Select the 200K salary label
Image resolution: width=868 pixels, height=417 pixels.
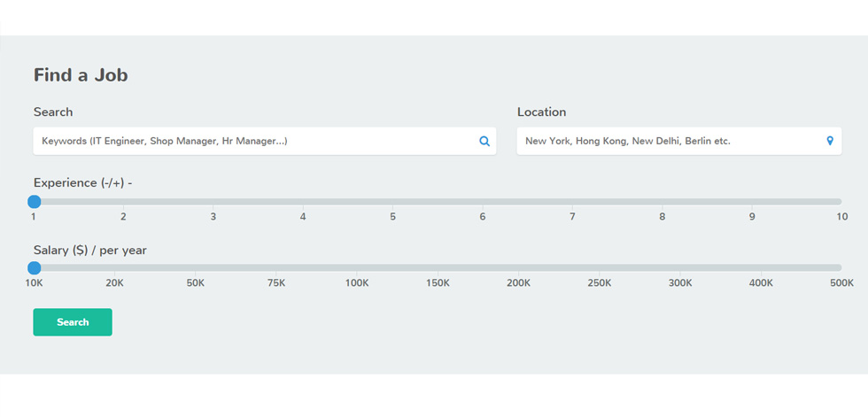519,283
